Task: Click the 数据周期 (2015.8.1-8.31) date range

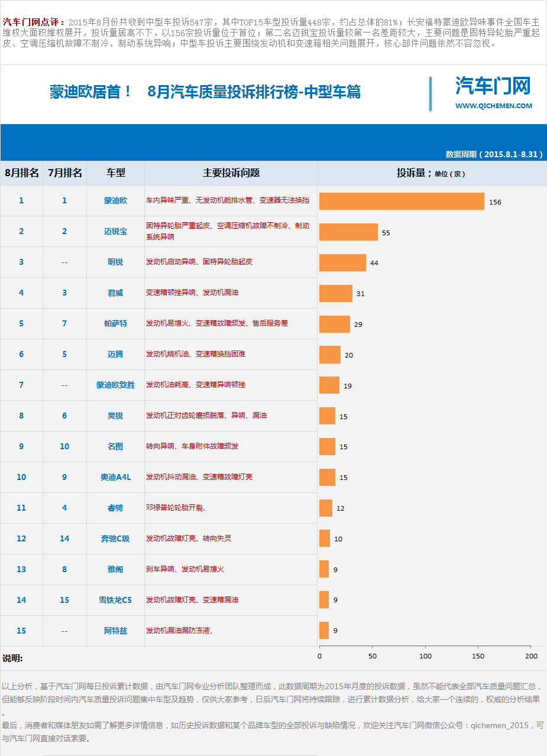Action: point(494,154)
